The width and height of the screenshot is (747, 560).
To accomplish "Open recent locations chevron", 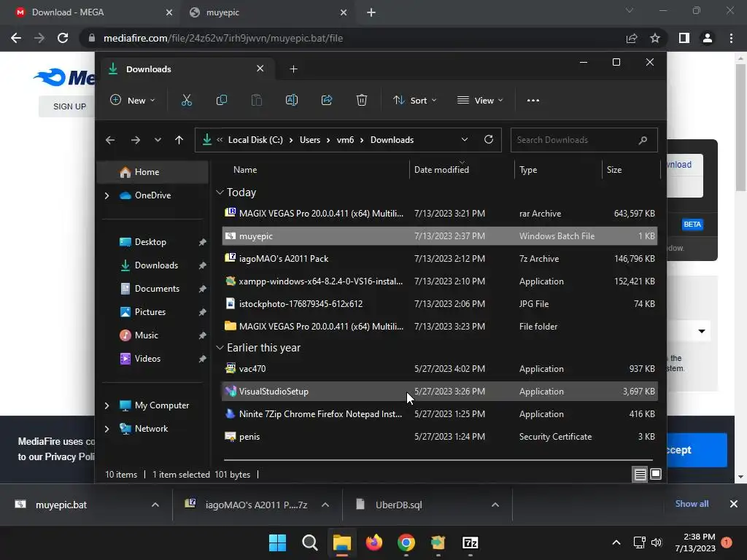I will pyautogui.click(x=158, y=140).
